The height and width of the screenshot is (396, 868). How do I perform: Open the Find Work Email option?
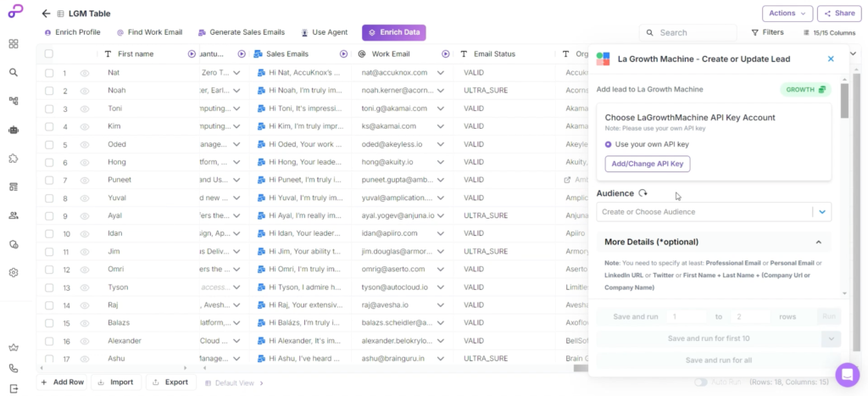pyautogui.click(x=149, y=32)
